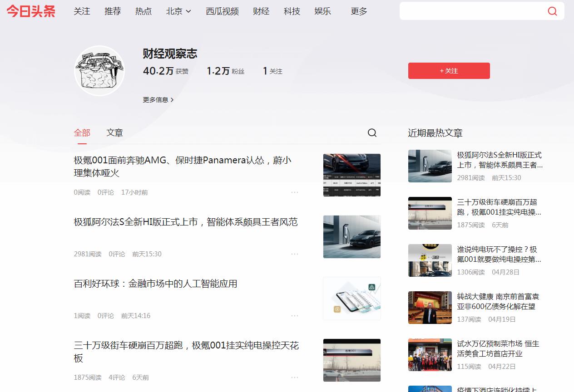Switch to the 文章 tab
574x392 pixels.
115,132
